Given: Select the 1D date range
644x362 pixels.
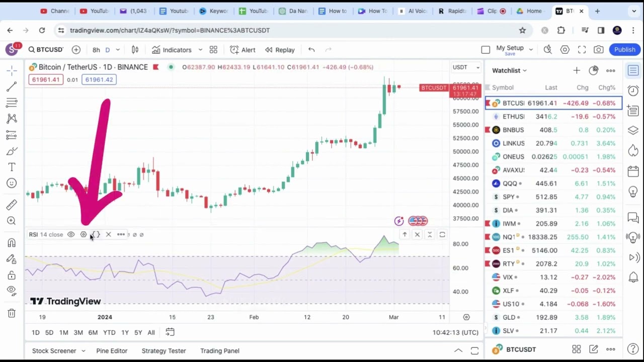Looking at the screenshot, I should (35, 332).
